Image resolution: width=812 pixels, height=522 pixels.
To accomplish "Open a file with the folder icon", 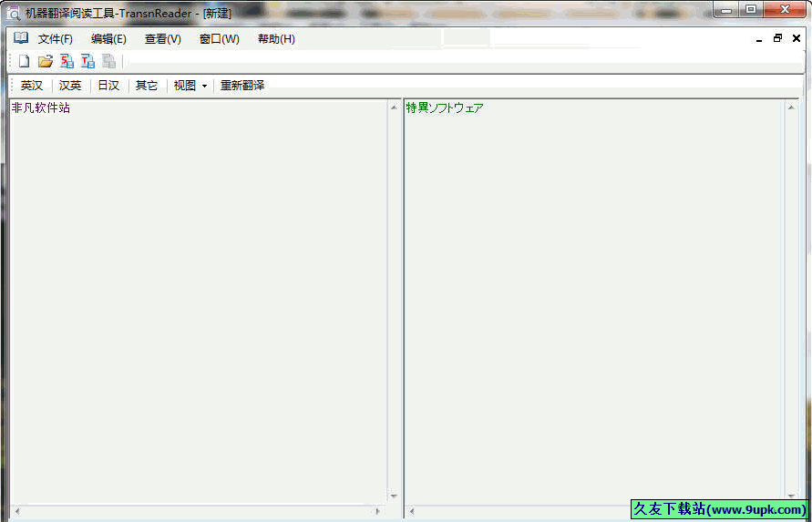I will click(x=46, y=62).
